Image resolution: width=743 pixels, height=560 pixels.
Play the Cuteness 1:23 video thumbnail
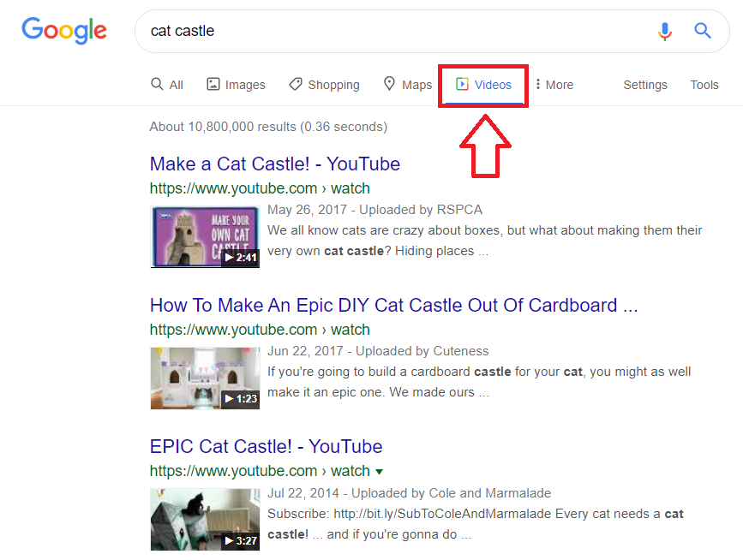pos(205,378)
